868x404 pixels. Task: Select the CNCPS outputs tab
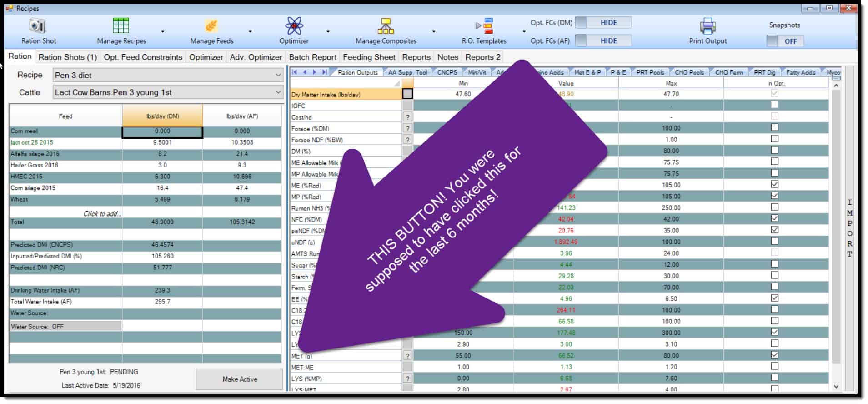(x=447, y=72)
